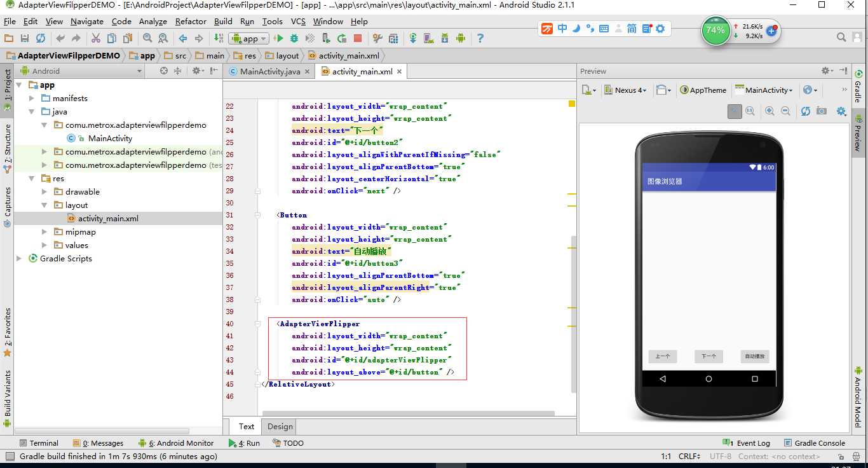Click the Paste toolbar icon
The image size is (868, 468).
(x=127, y=39)
